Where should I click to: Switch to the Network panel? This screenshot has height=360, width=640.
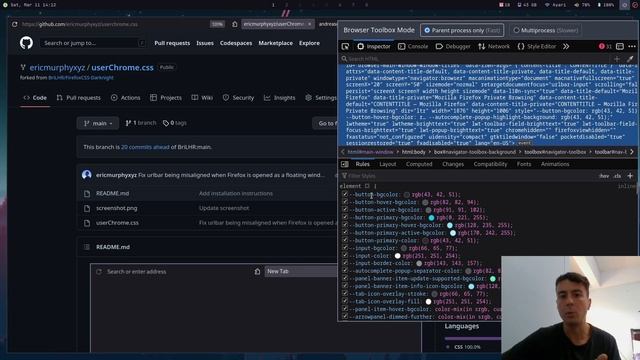coord(494,47)
